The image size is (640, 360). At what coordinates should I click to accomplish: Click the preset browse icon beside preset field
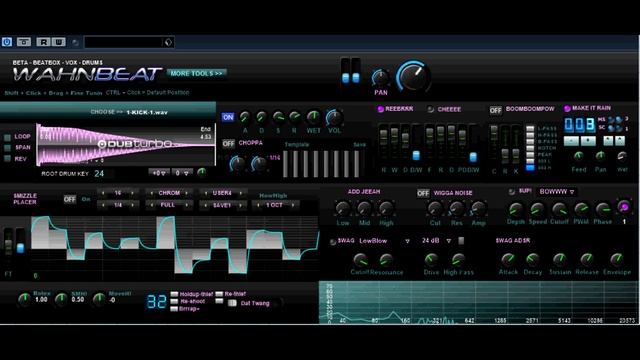coord(168,42)
